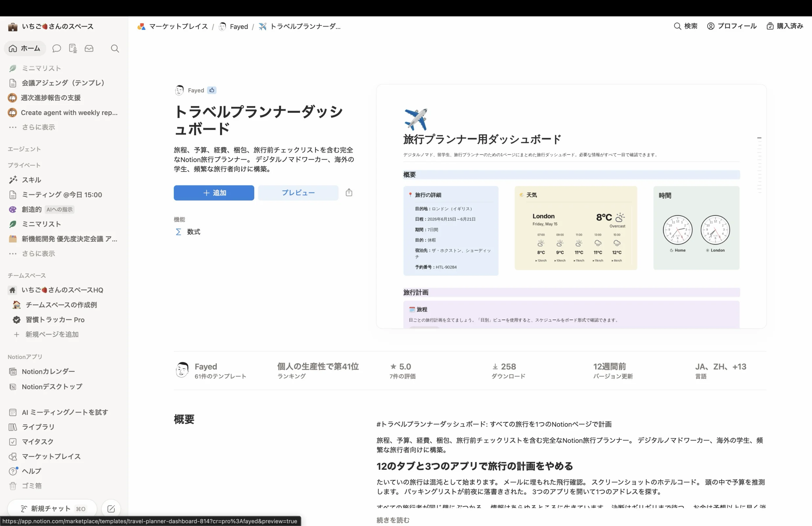The height and width of the screenshot is (526, 812).
Task: Click the sidebar search magnifier icon
Action: (x=115, y=49)
